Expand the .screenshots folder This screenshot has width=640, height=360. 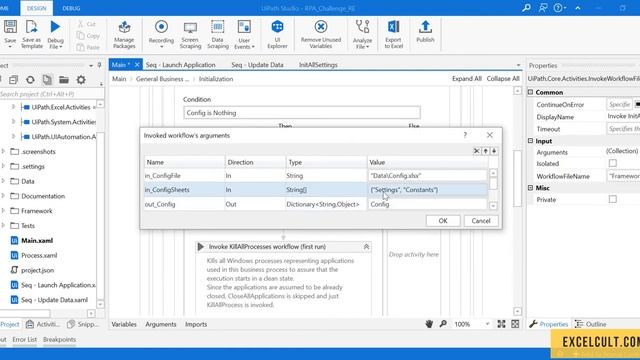pyautogui.click(x=3, y=151)
